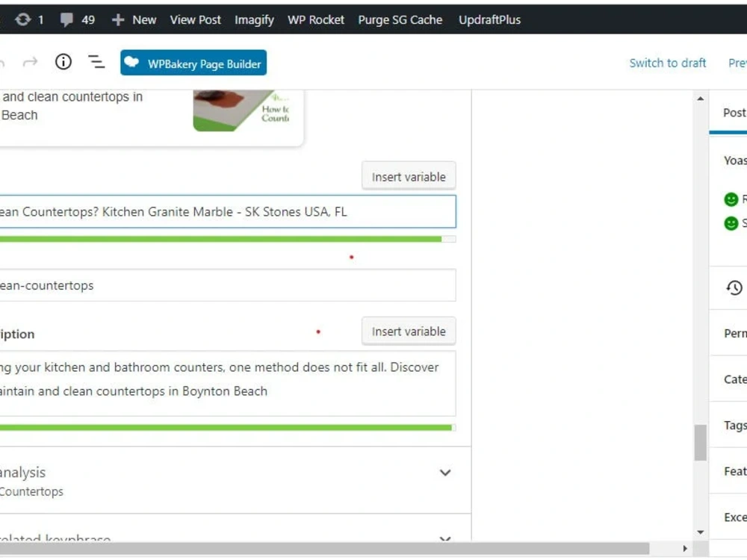Image resolution: width=747 pixels, height=560 pixels.
Task: Open the comments bubble icon showing 49
Action: (66, 19)
